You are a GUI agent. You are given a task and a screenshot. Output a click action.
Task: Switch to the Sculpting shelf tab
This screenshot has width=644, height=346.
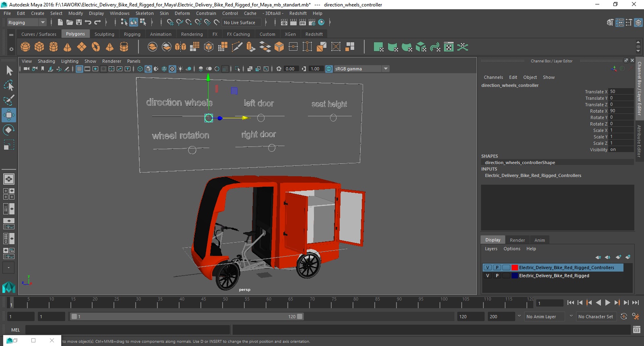[104, 34]
